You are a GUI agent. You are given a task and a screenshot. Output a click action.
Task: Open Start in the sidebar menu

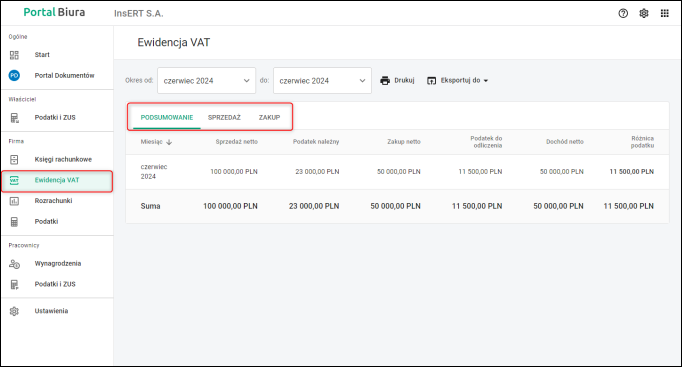[42, 55]
